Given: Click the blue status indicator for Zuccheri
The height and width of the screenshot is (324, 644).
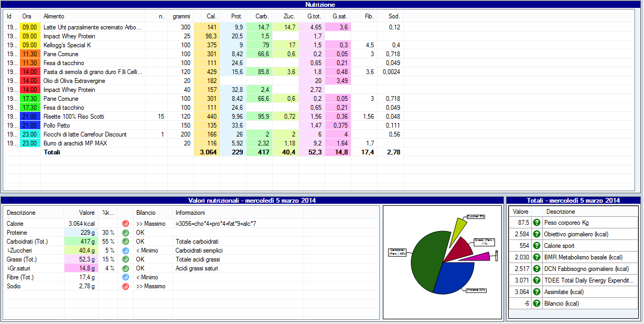Looking at the screenshot, I should pos(125,250).
